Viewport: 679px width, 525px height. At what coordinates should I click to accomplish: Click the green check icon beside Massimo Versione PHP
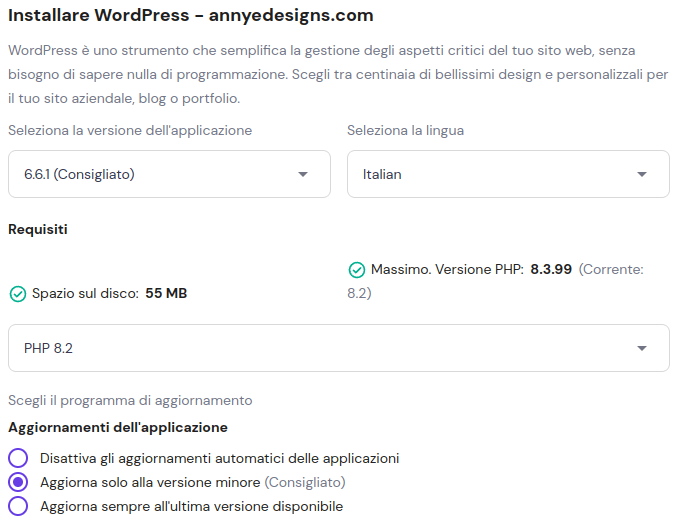tap(357, 270)
